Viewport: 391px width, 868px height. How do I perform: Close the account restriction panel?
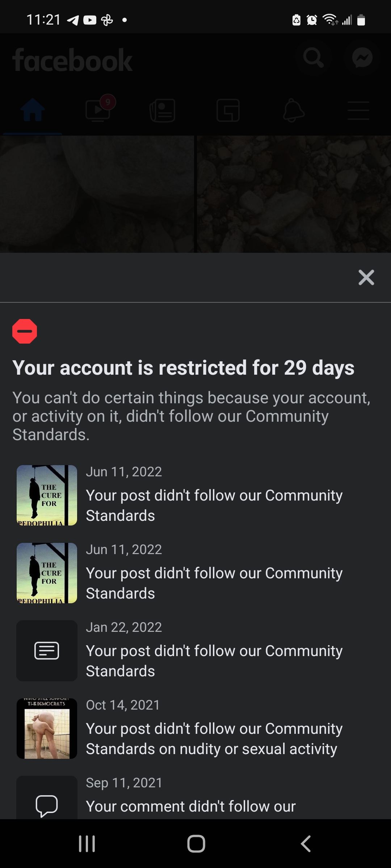tap(366, 277)
